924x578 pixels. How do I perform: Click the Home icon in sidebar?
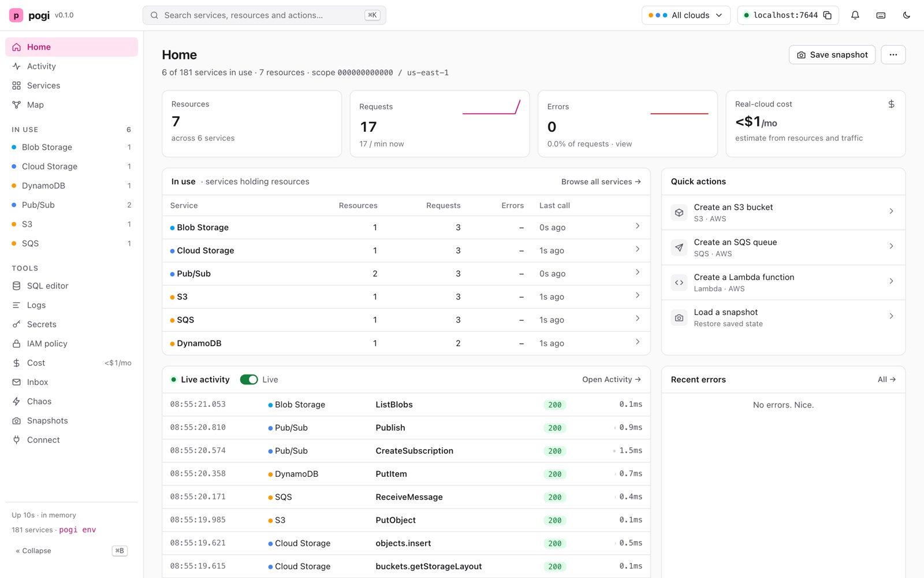point(16,47)
